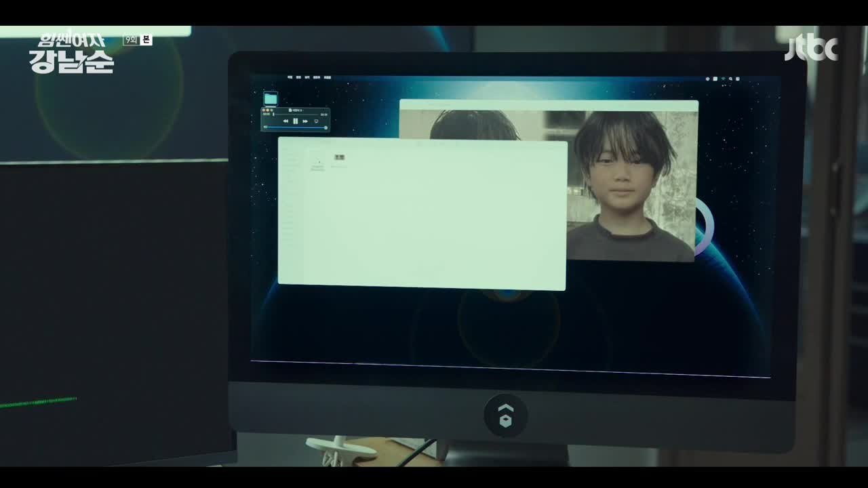This screenshot has height=488, width=868.
Task: Pause the media player playback
Action: click(x=295, y=121)
